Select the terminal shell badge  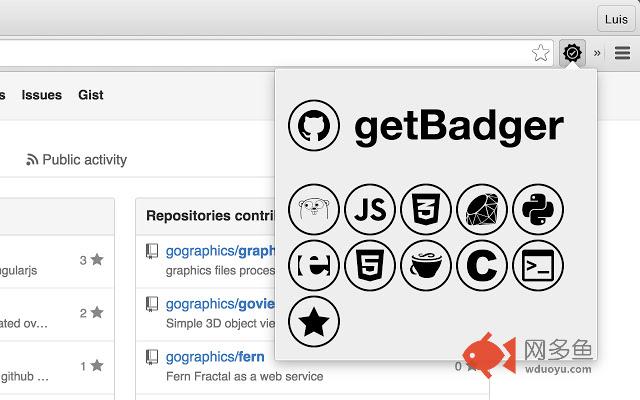click(x=538, y=265)
